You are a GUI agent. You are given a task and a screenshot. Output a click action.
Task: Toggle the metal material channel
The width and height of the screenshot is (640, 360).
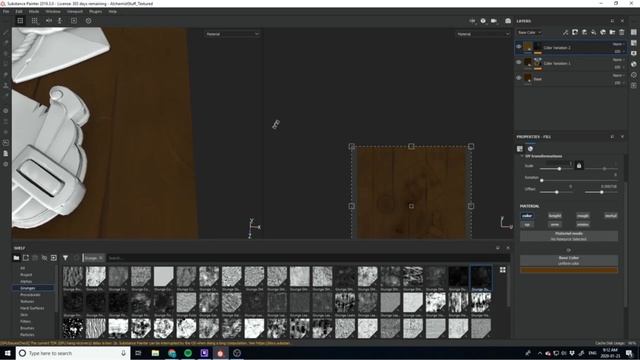[611, 216]
